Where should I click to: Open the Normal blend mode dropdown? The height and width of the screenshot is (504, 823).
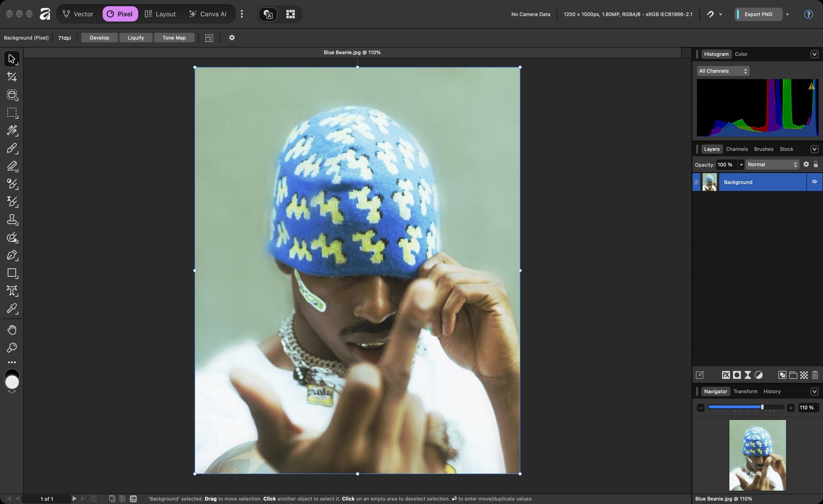[x=772, y=165]
